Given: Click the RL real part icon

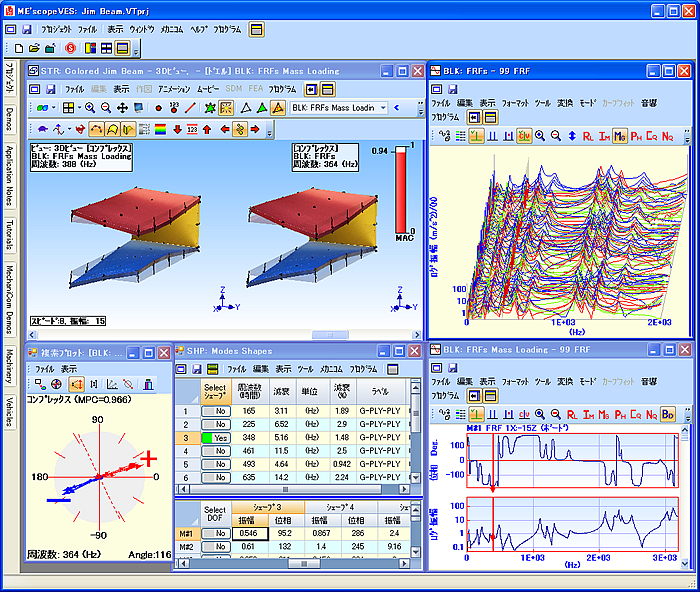Looking at the screenshot, I should tap(587, 135).
